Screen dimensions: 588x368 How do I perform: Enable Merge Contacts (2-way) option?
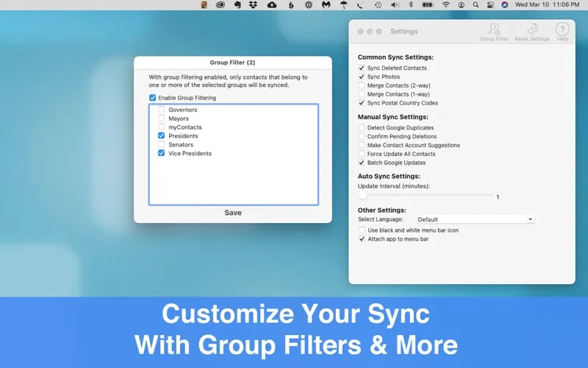(362, 85)
